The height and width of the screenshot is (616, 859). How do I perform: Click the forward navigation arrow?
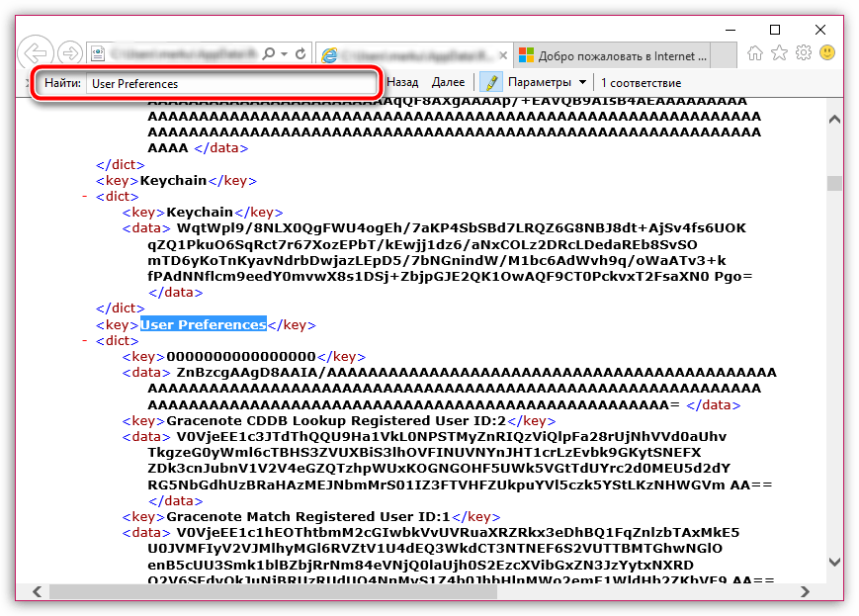pyautogui.click(x=69, y=52)
